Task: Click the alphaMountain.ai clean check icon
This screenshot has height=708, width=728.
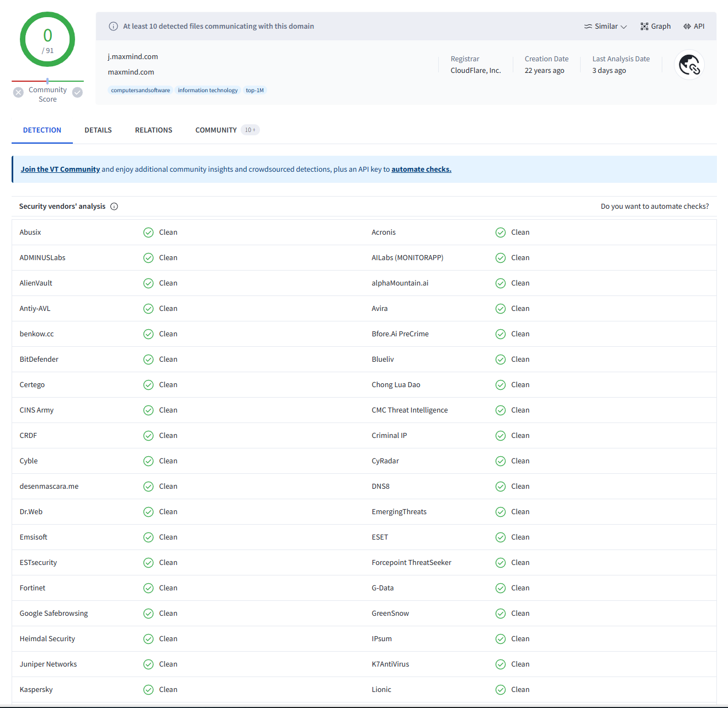Action: coord(501,283)
